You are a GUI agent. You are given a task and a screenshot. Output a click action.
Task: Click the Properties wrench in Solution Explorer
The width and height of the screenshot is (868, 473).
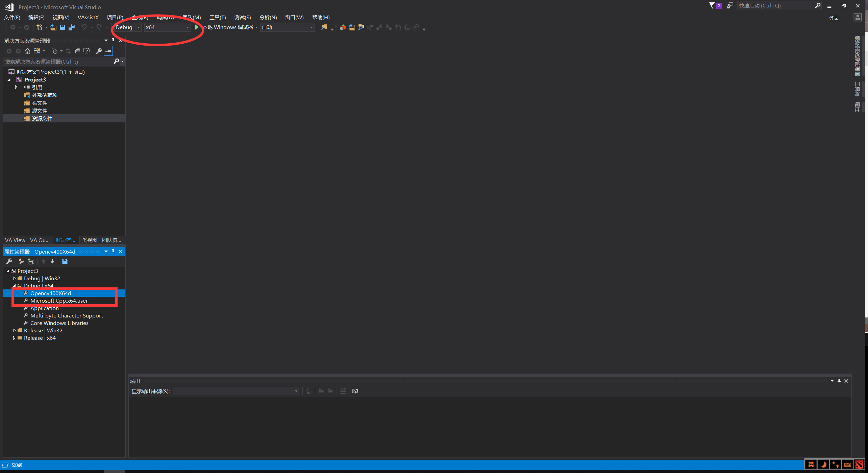tap(99, 51)
